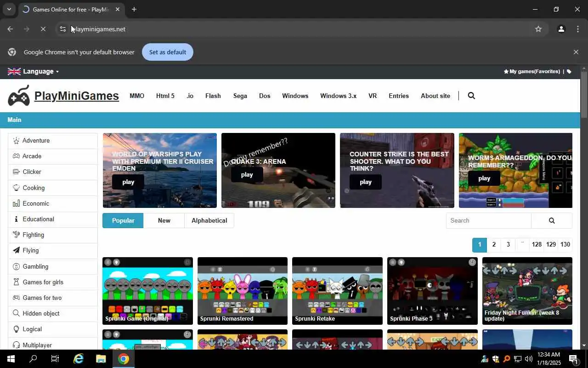Screen dimensions: 588x368
Task: Click the PlayMiniGames gamepad logo icon
Action: [19, 95]
